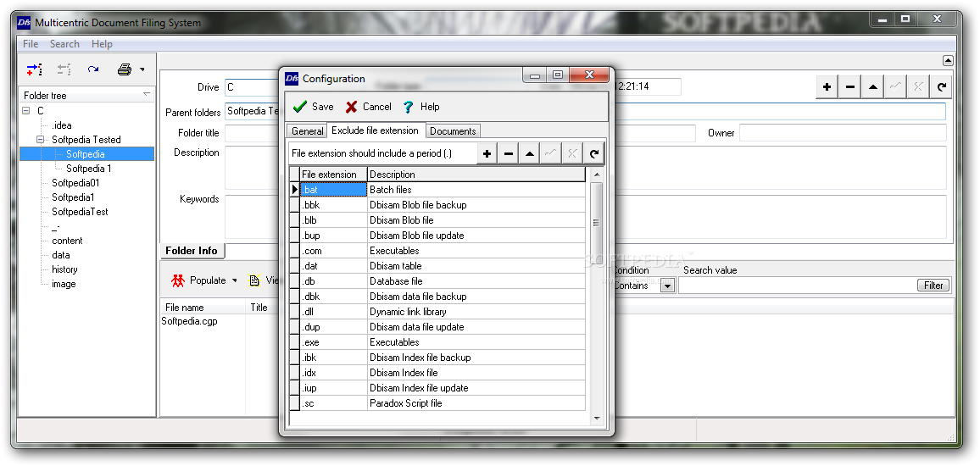This screenshot has height=466, width=980.
Task: Select the history folder in tree
Action: (x=64, y=269)
